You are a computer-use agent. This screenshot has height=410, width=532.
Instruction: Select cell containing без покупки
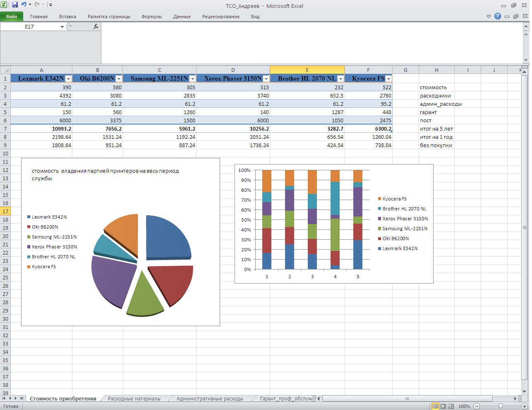coord(436,145)
